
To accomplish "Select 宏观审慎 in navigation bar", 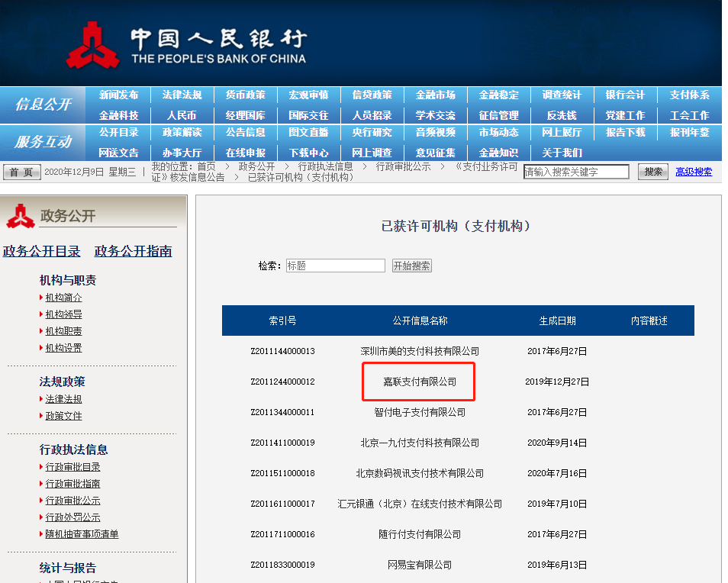I will (308, 95).
